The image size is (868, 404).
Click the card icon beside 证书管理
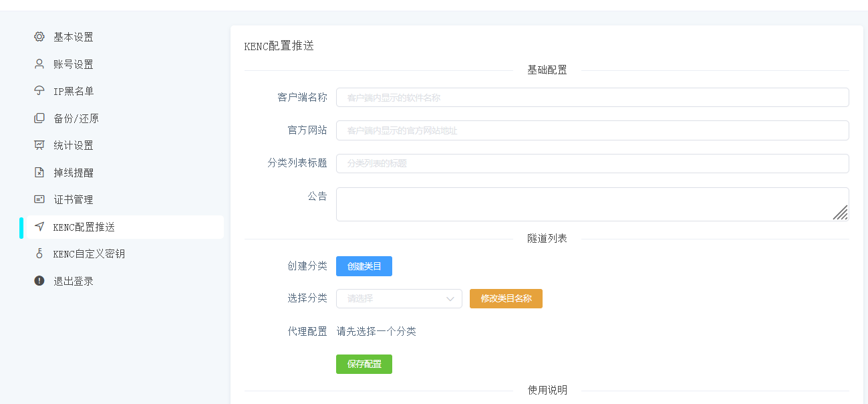click(x=39, y=199)
